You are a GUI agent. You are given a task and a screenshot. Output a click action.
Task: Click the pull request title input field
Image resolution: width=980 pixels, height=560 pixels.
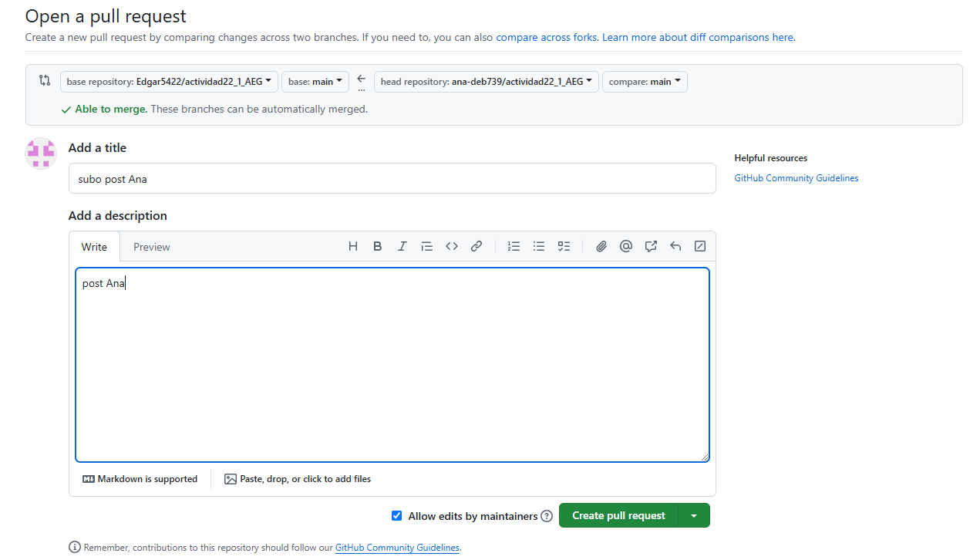[392, 179]
